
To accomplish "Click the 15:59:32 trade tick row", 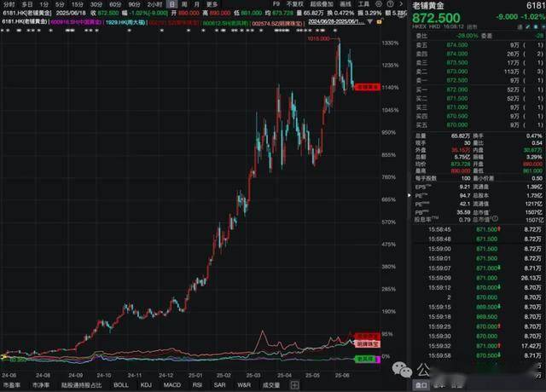I will click(479, 346).
